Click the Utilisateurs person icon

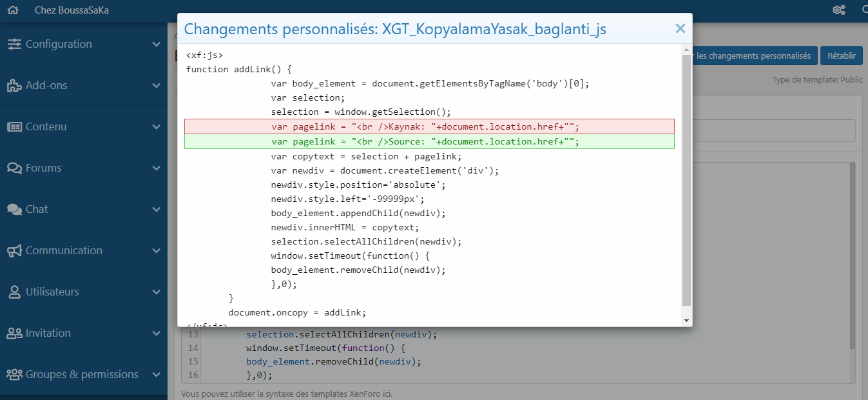tap(14, 292)
